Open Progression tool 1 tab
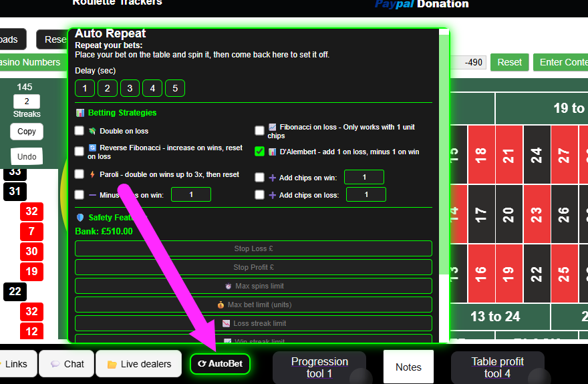Image resolution: width=588 pixels, height=384 pixels. coord(319,367)
